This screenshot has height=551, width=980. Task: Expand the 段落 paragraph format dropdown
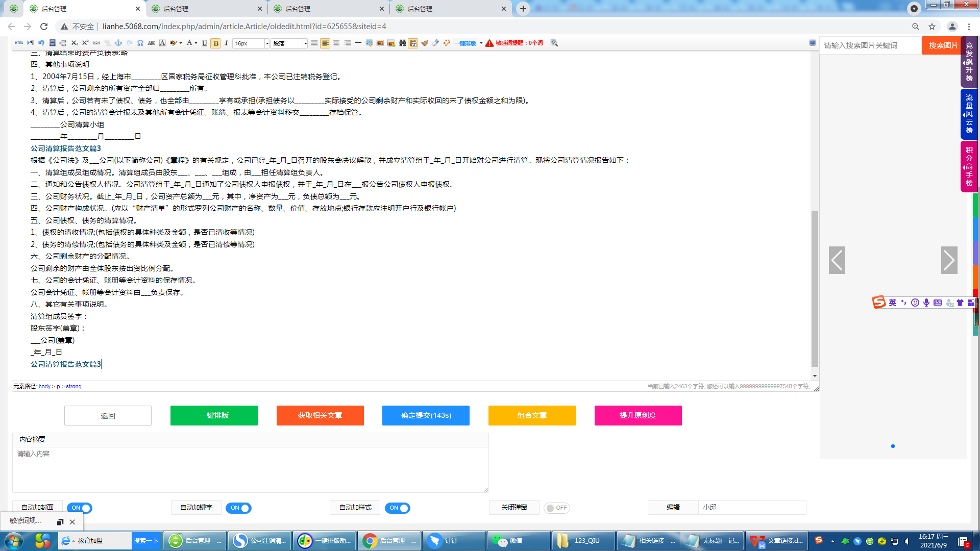(x=305, y=43)
